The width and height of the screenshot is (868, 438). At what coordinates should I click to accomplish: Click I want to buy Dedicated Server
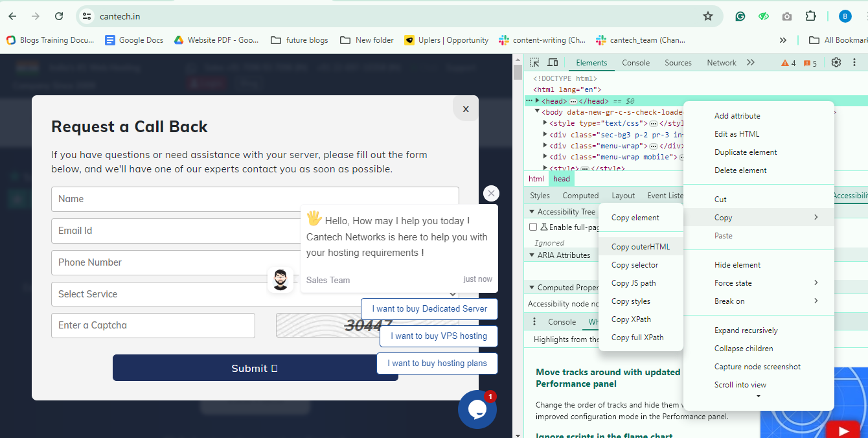tap(429, 309)
